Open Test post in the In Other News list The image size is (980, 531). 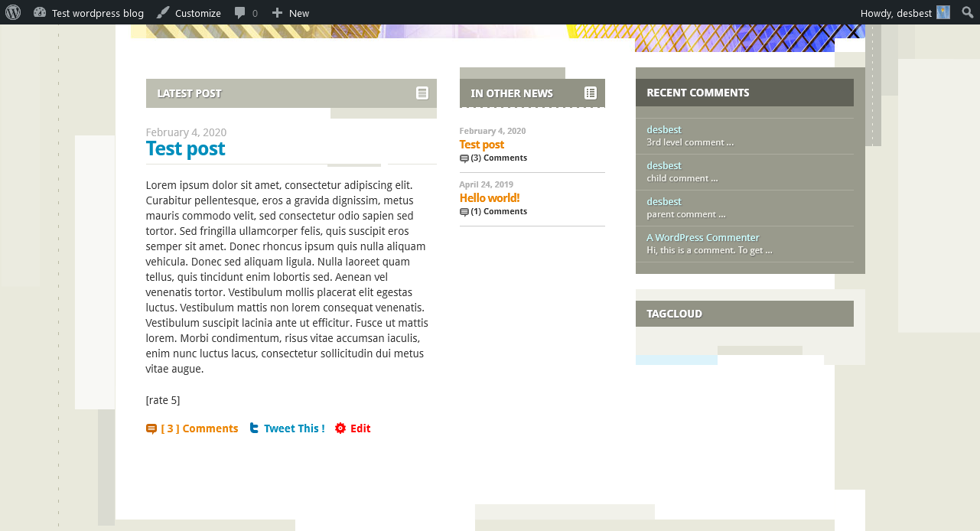[482, 144]
